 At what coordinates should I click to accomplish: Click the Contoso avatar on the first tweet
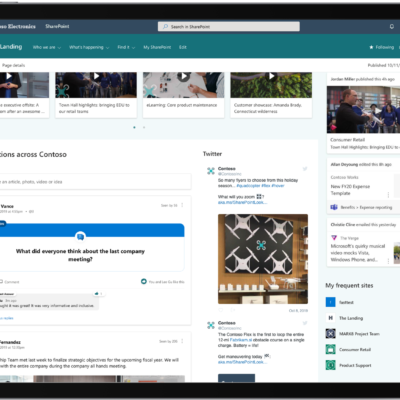(211, 171)
